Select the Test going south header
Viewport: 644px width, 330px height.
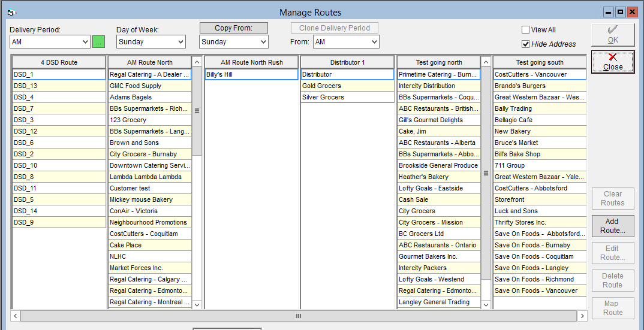click(540, 62)
